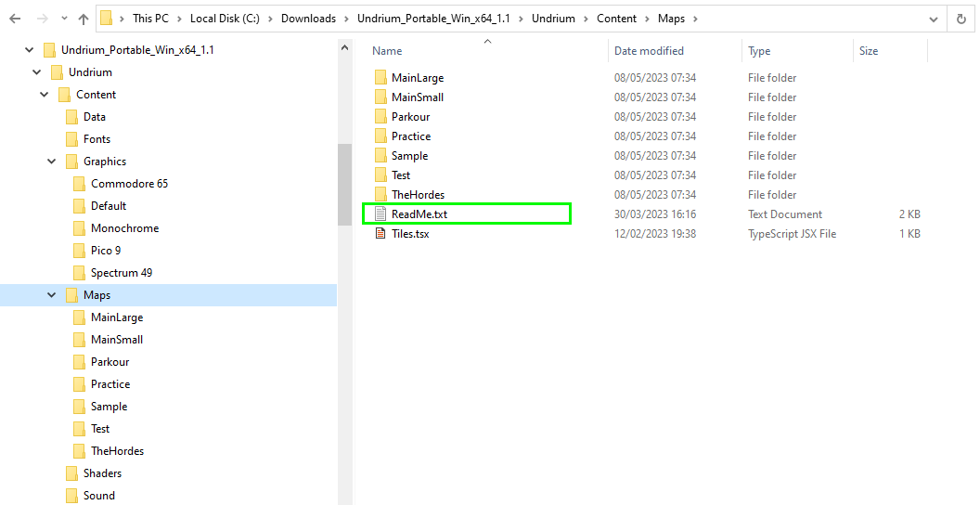Click the MainLarge folder icon in file list
The width and height of the screenshot is (980, 505).
(x=380, y=77)
